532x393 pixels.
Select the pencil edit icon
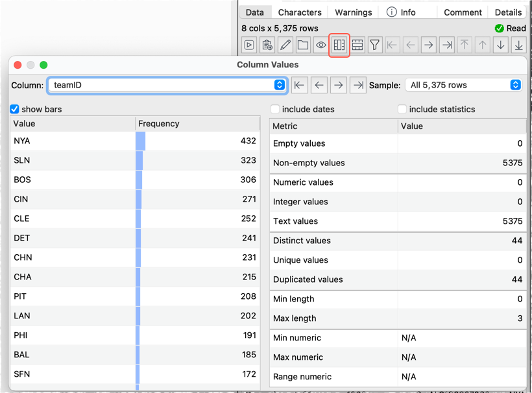(x=285, y=45)
